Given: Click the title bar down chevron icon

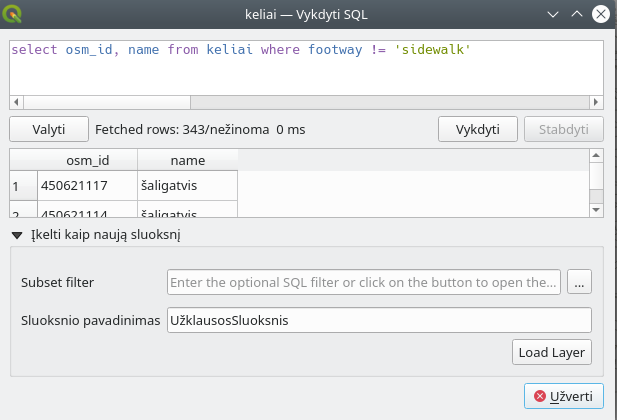Looking at the screenshot, I should pyautogui.click(x=553, y=15).
